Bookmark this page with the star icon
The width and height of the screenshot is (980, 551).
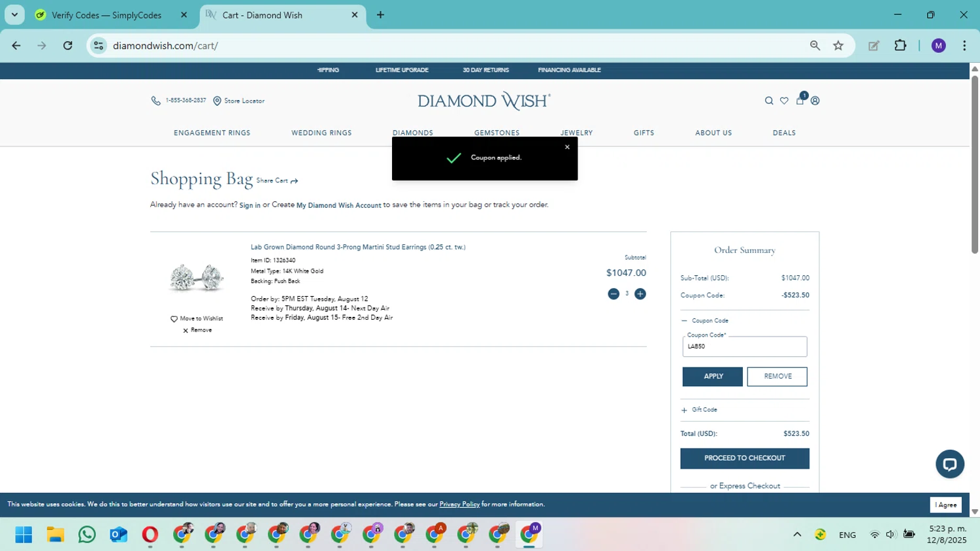pos(838,46)
